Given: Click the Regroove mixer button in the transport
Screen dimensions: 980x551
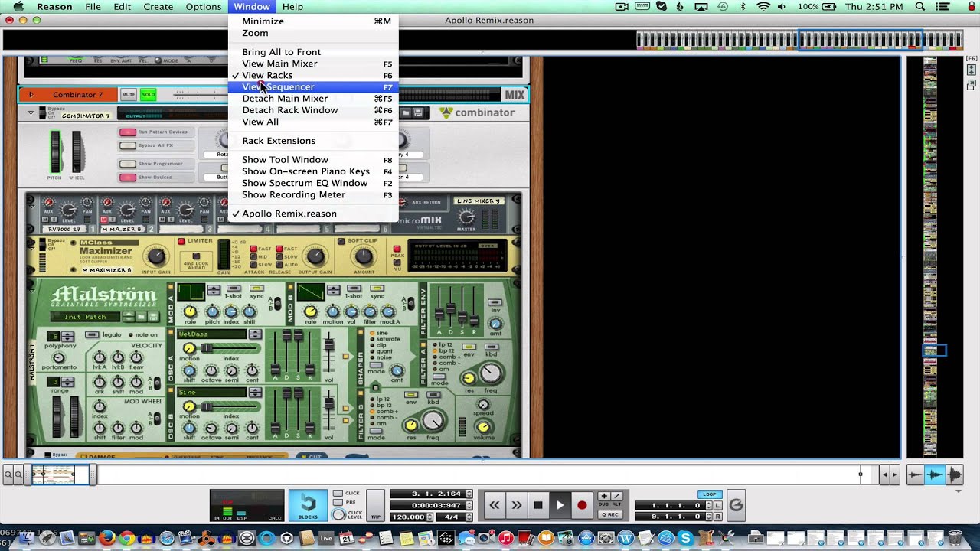Looking at the screenshot, I should pyautogui.click(x=736, y=505).
